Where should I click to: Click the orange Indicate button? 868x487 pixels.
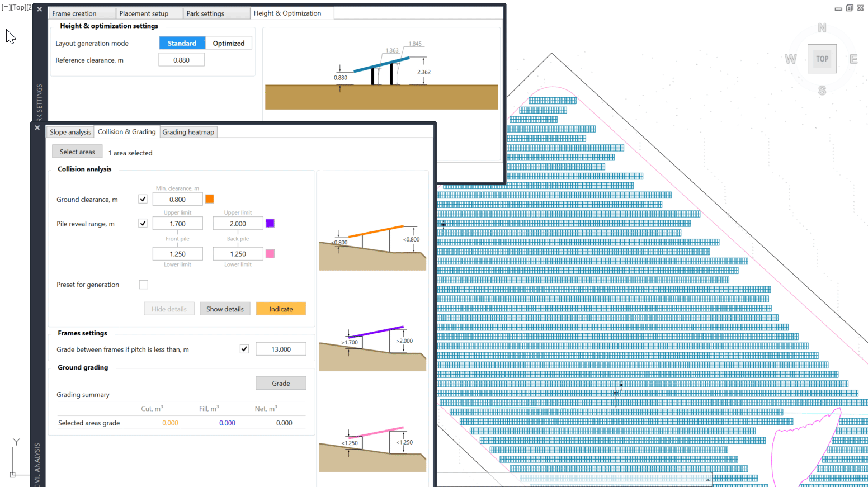click(x=281, y=309)
